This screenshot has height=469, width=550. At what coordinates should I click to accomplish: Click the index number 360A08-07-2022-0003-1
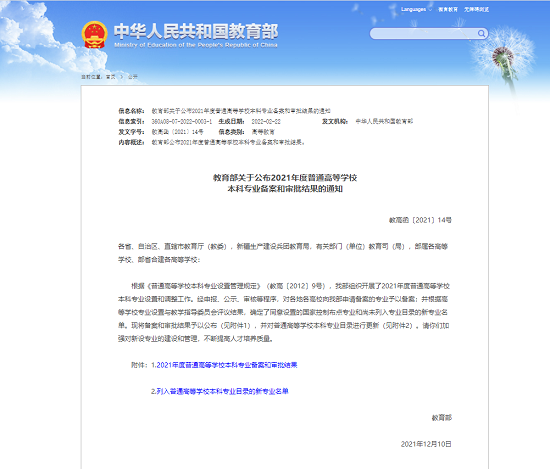click(182, 121)
